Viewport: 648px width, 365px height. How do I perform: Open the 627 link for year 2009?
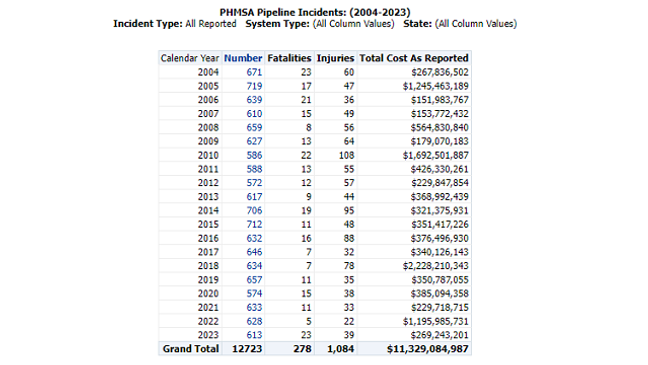(254, 141)
